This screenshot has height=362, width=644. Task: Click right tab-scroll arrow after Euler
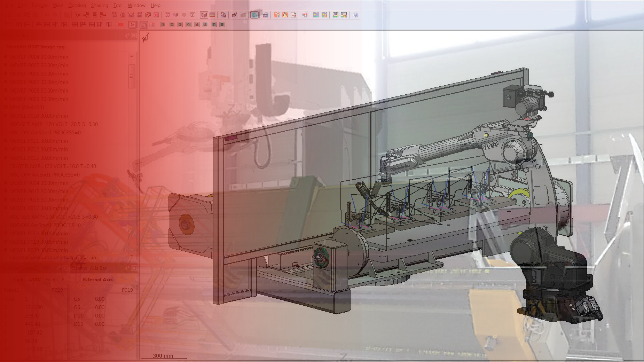(63, 279)
